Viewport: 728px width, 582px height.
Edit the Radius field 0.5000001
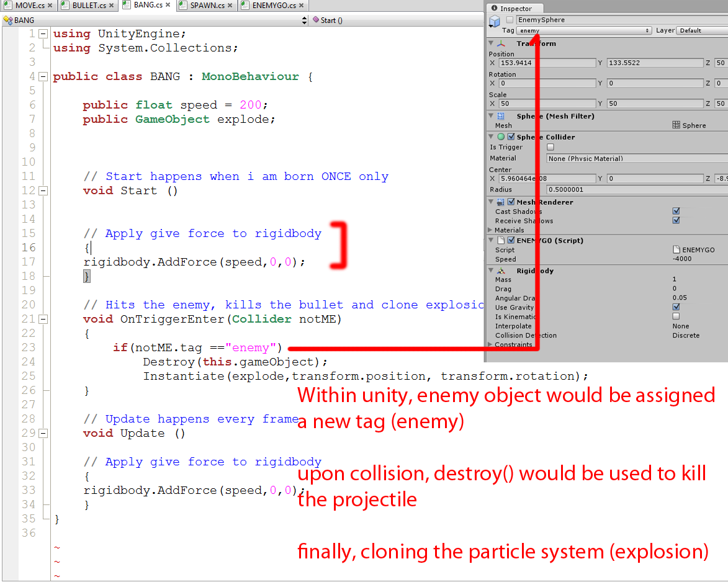[x=637, y=190]
